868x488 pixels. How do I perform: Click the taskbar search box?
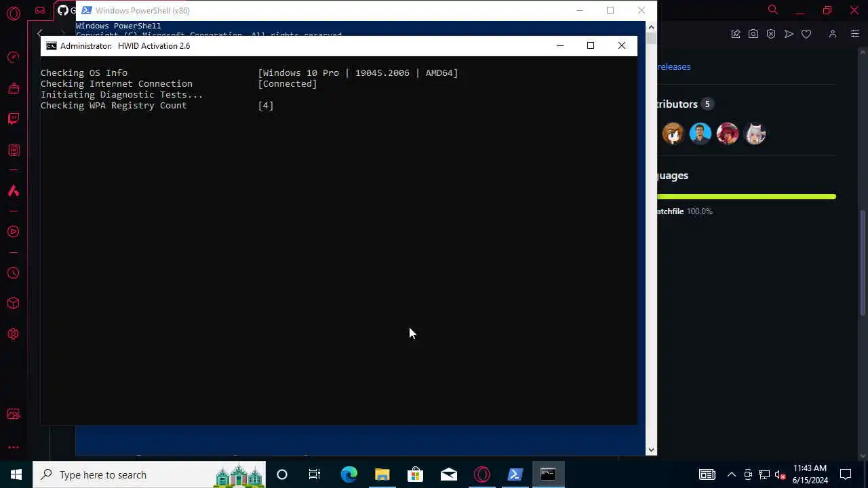pos(149,474)
